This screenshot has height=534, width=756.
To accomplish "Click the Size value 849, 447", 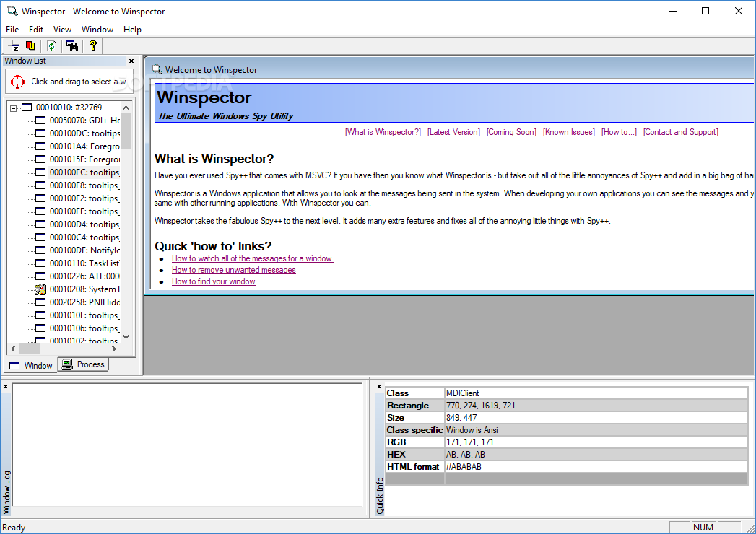I will point(596,418).
